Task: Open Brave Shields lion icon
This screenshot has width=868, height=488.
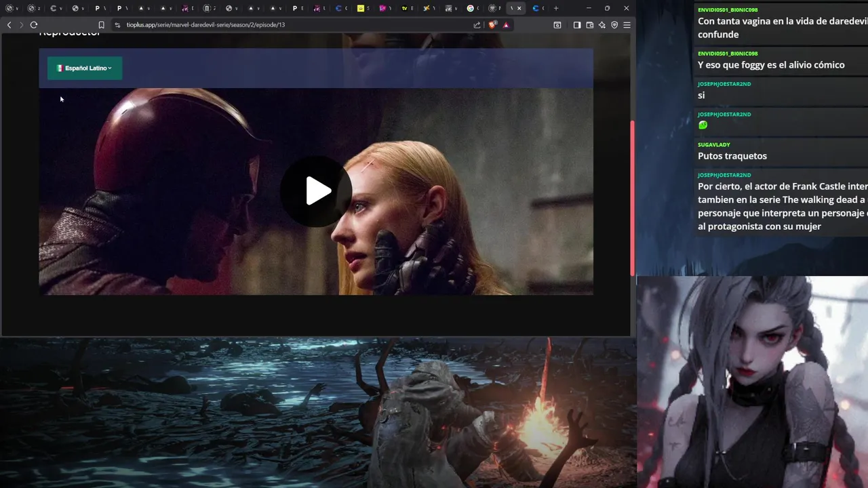Action: click(x=493, y=25)
